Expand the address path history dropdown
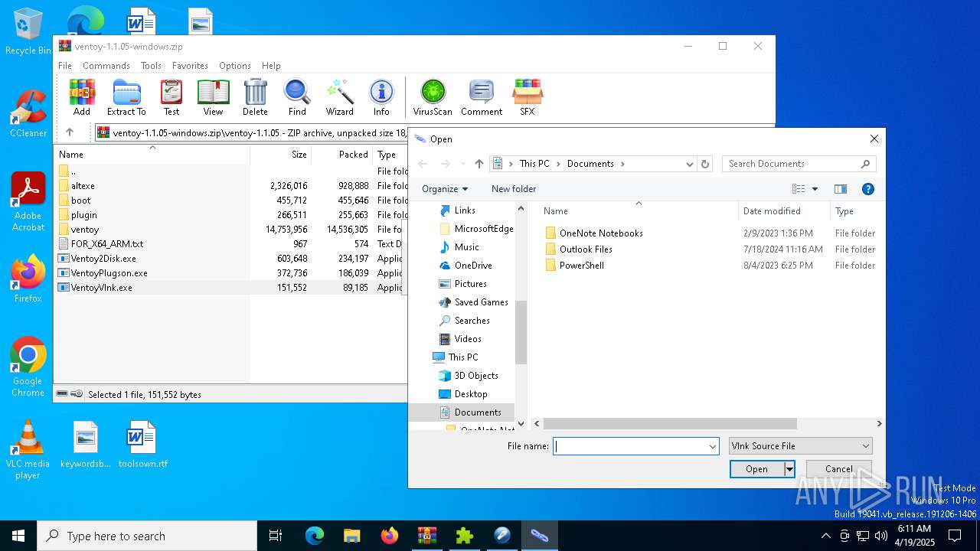 tap(690, 164)
